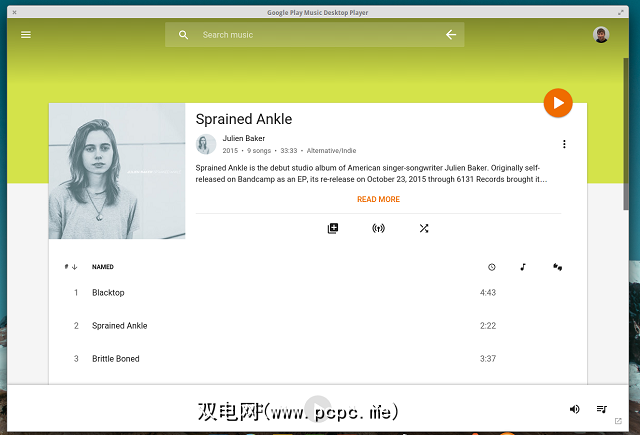This screenshot has width=640, height=435.
Task: Click the 4:43 duration of Blacktop
Action: click(x=488, y=293)
